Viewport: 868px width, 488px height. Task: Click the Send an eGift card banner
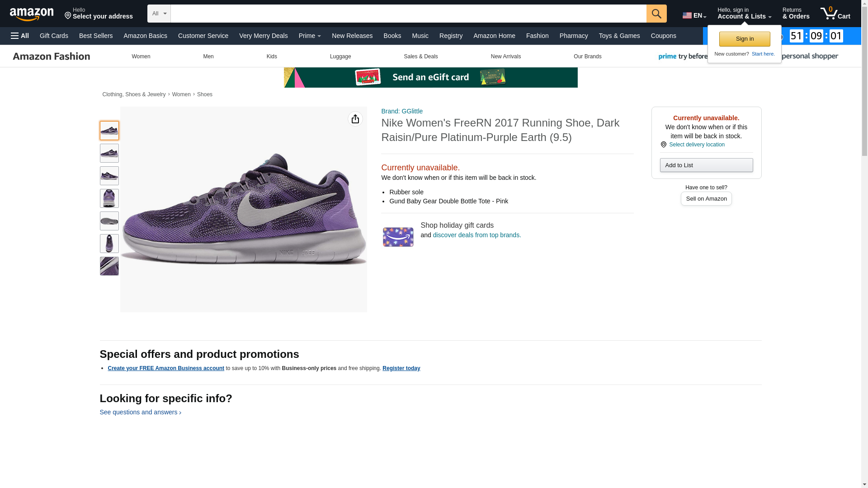coord(430,77)
